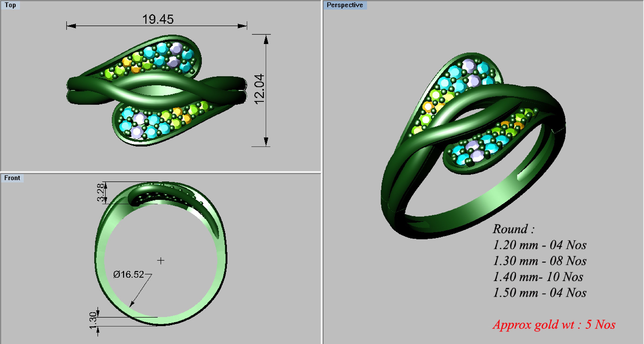Viewport: 644px width, 344px height.
Task: Open the Front viewport title menu
Action: [x=12, y=178]
